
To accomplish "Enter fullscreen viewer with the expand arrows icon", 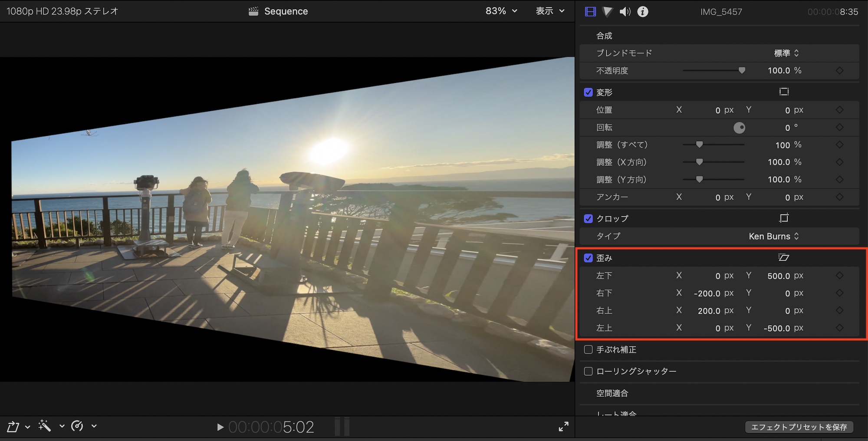I will 563,427.
